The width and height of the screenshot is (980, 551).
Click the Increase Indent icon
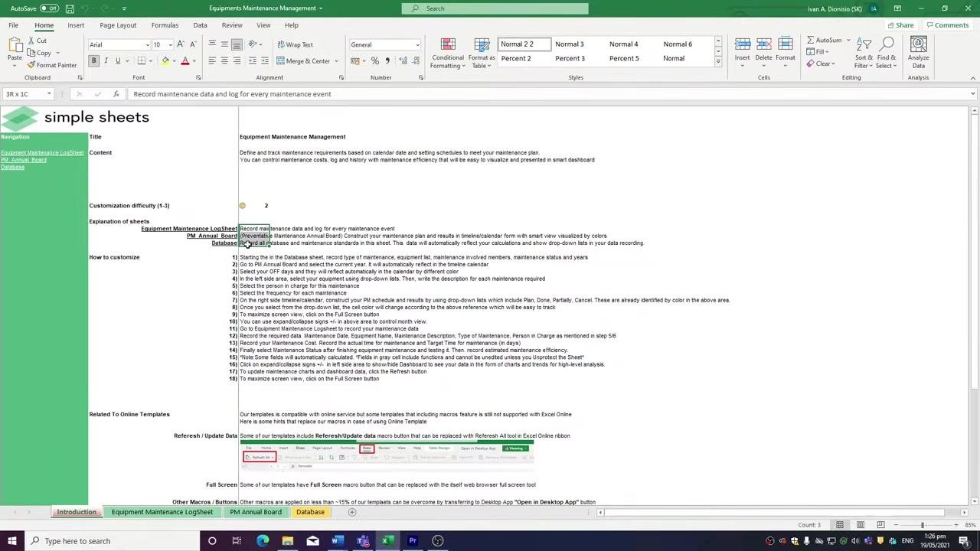pos(264,61)
